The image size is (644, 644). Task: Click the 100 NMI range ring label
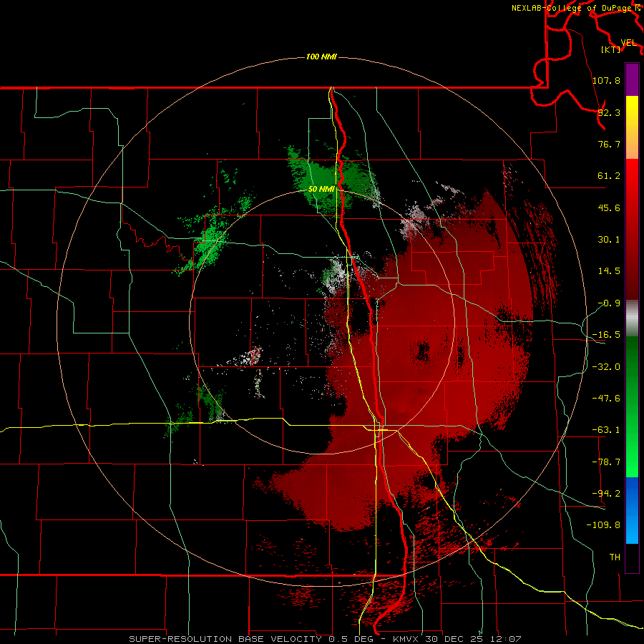(x=321, y=57)
